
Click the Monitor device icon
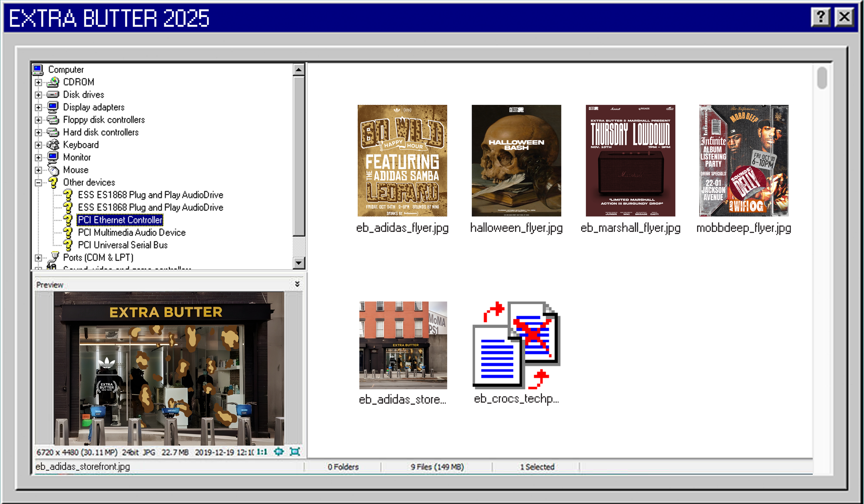pos(53,157)
